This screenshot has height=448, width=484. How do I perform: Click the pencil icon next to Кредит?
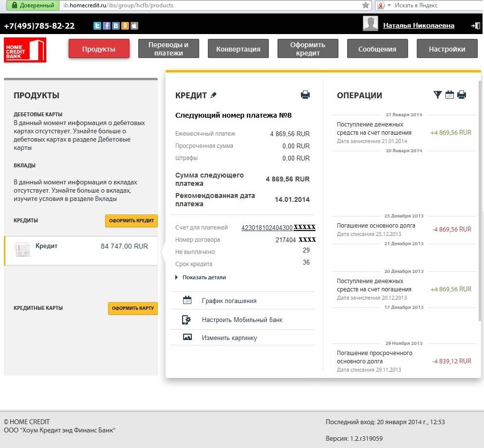click(x=213, y=95)
